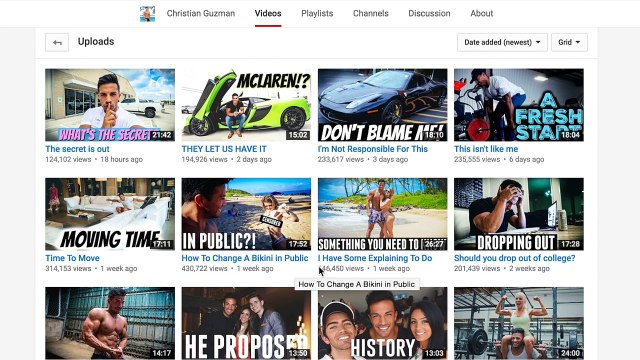Expand the Date added (newest) sort dropdown
Screen dimensions: 640x360
pyautogui.click(x=502, y=42)
